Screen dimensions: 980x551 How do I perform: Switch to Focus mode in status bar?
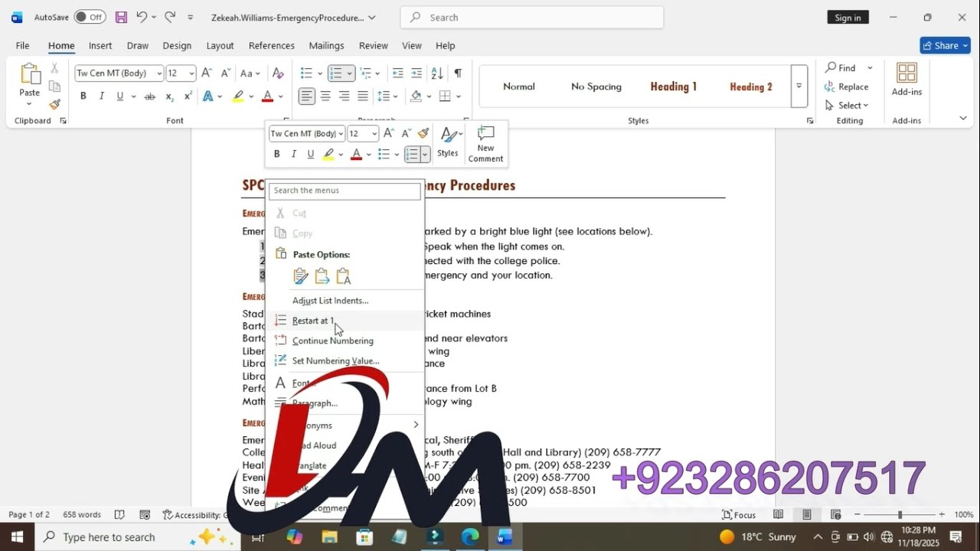point(739,515)
